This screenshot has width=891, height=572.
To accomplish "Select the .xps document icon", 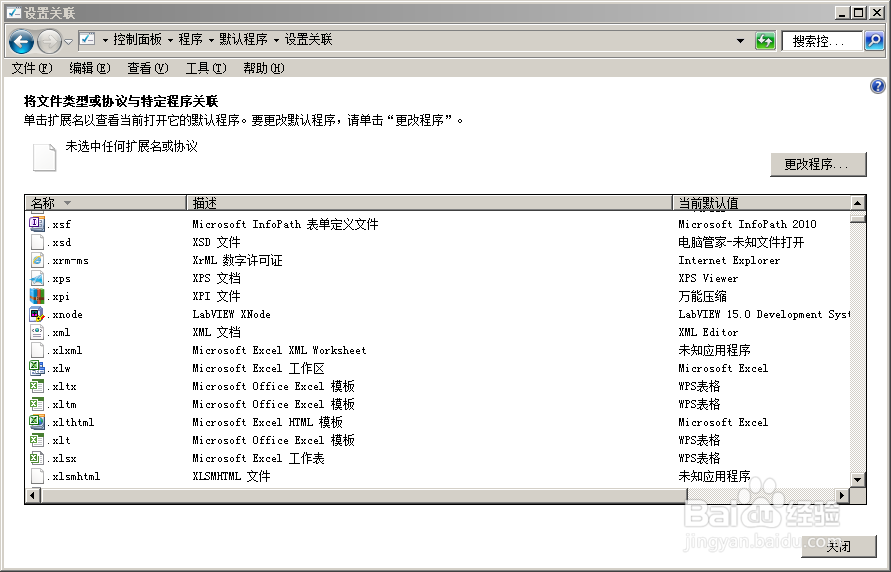I will pyautogui.click(x=37, y=278).
